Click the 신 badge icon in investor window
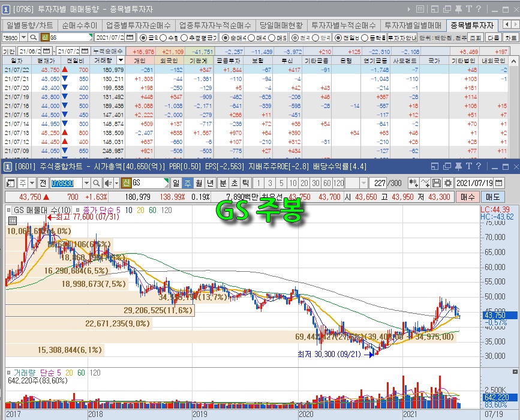520x420 pixels. (x=45, y=37)
